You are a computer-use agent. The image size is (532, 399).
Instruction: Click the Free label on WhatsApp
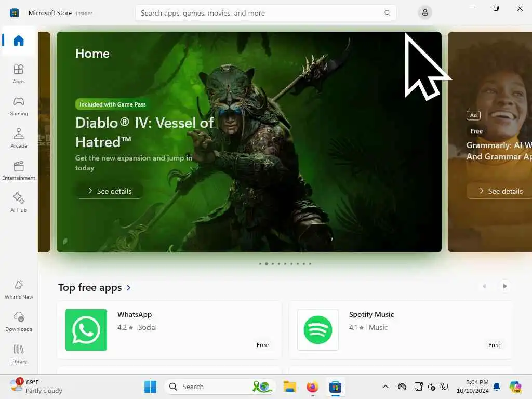pos(262,345)
